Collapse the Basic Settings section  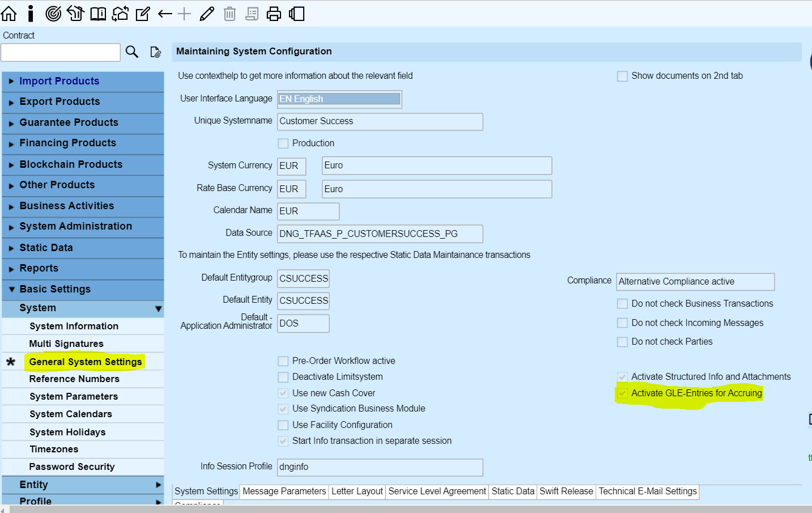pyautogui.click(x=83, y=290)
